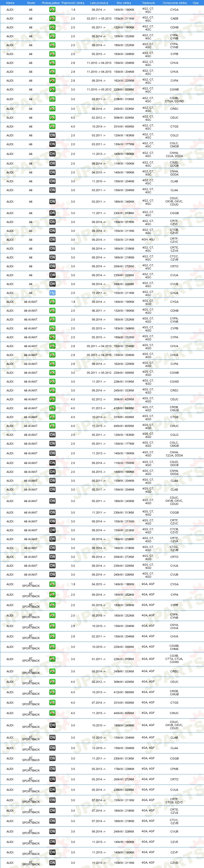Click the Pojemność silnika column header
The width and height of the screenshot is (204, 868).
[73, 3]
